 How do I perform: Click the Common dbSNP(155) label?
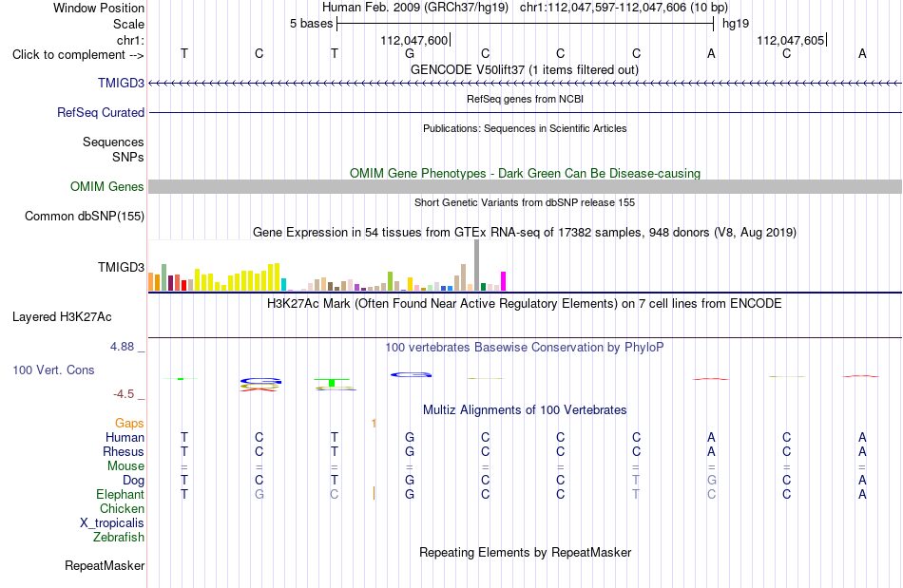(x=84, y=216)
